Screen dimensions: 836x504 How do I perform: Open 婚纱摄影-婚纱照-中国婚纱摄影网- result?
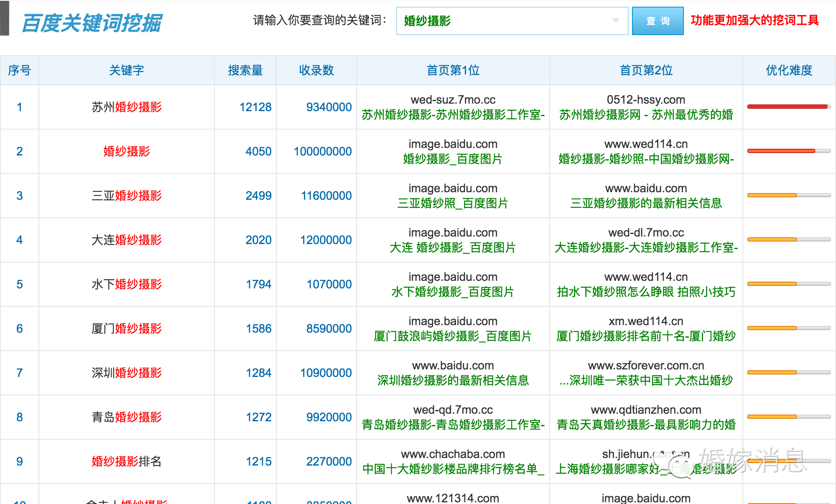click(646, 159)
